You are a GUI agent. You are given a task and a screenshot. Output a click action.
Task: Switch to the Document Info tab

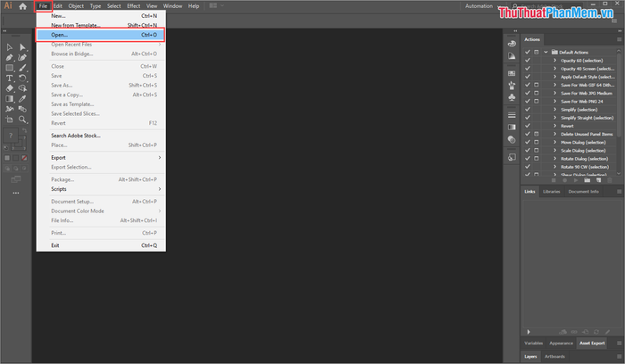(583, 192)
